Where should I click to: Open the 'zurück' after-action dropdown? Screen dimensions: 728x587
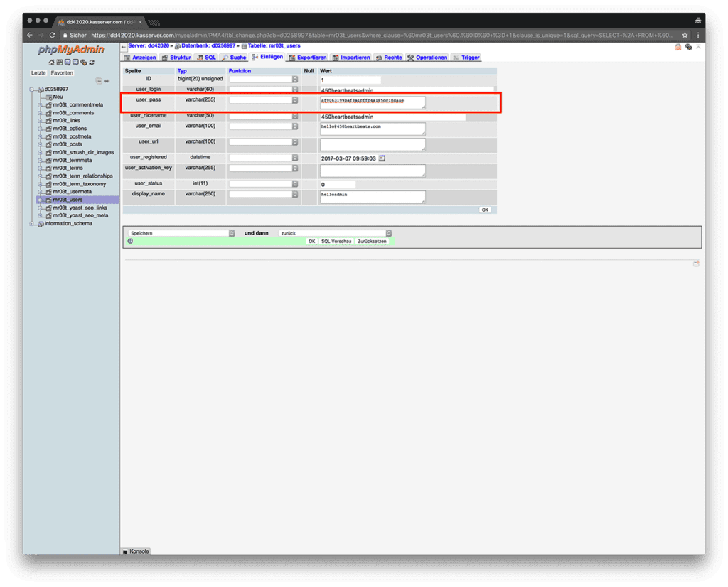coord(335,233)
